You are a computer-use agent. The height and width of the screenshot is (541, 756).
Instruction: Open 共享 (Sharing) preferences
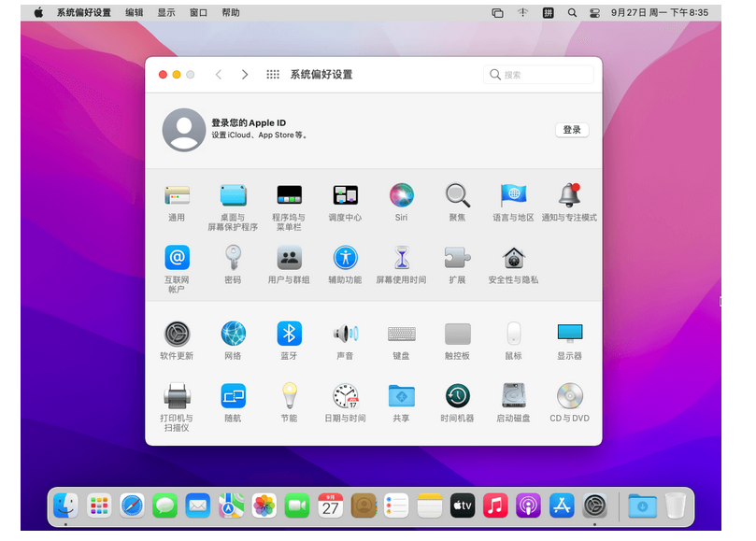402,396
